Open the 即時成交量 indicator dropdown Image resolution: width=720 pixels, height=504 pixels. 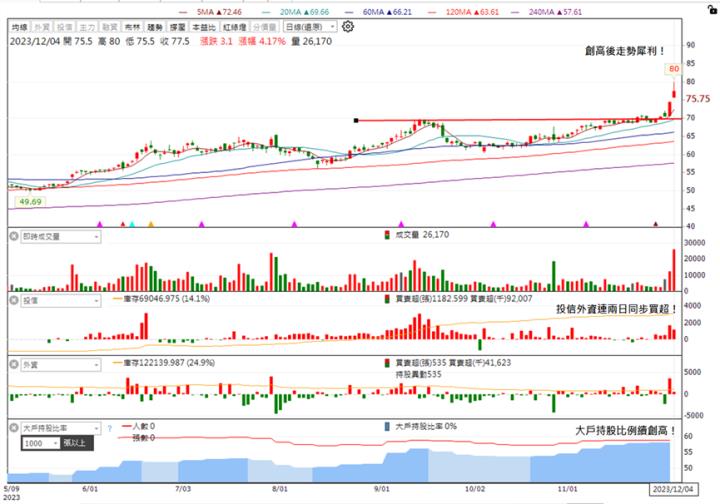pos(61,237)
